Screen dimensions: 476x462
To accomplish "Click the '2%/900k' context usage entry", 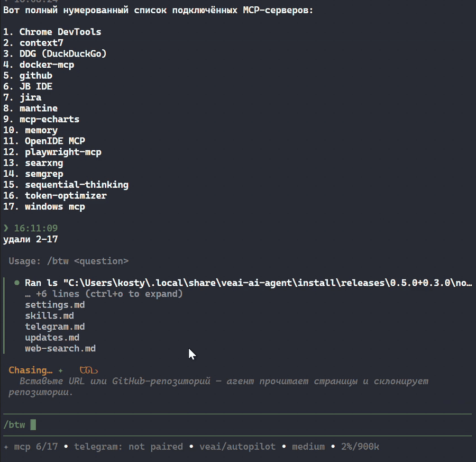I will click(360, 447).
